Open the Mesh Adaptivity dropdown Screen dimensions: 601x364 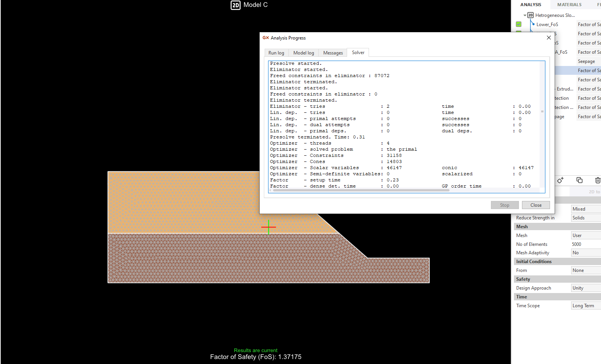click(x=585, y=253)
